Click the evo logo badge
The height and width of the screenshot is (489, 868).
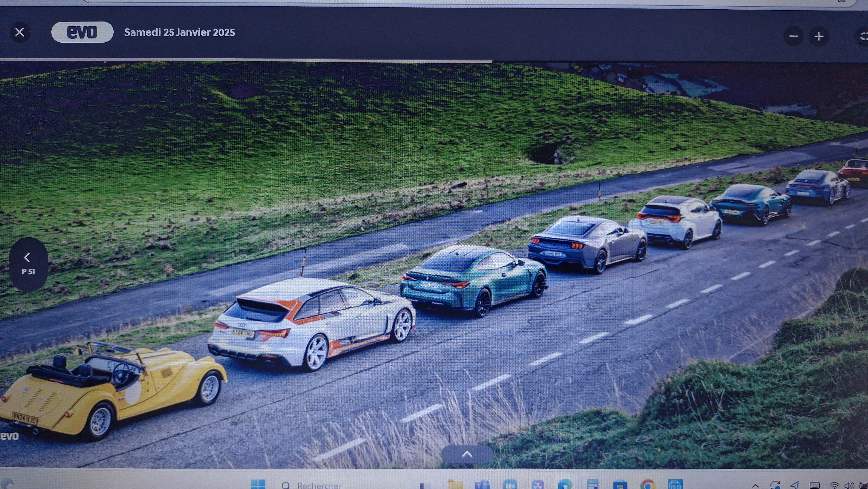point(82,32)
